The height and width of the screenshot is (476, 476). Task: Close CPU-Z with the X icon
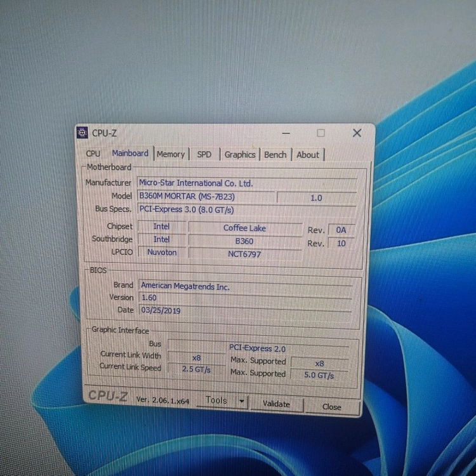click(357, 133)
